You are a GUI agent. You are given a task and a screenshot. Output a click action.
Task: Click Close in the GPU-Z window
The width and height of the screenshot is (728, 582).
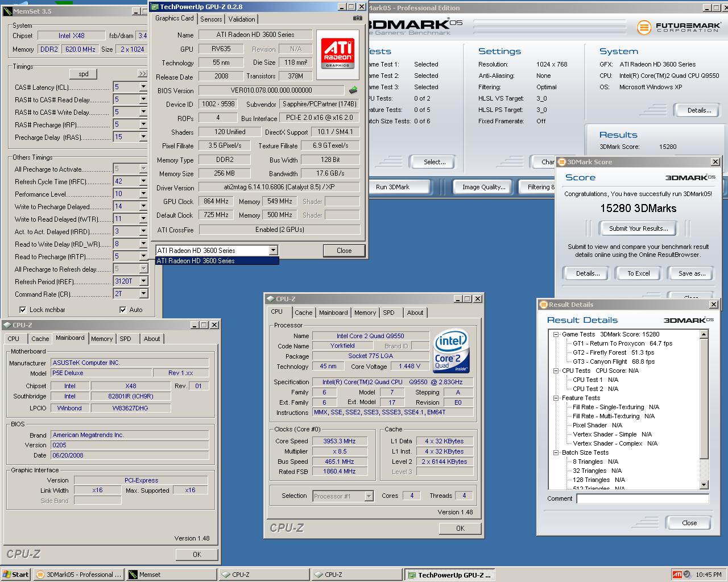344,251
